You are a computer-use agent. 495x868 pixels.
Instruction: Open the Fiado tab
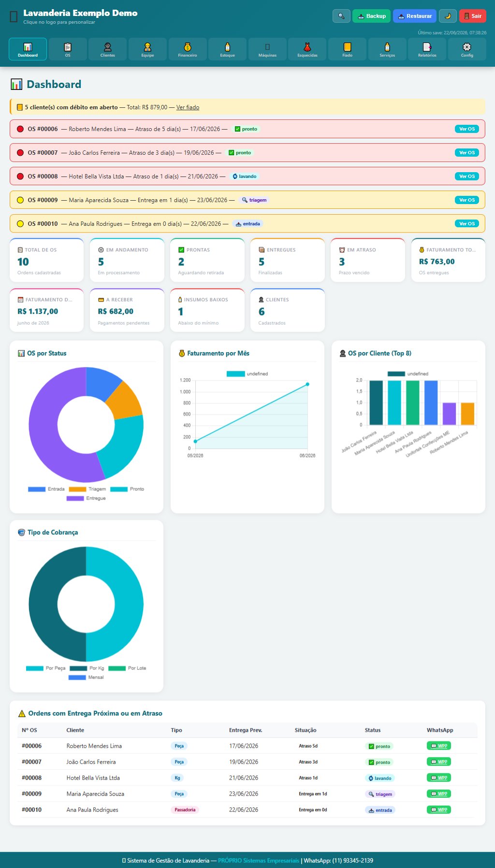(347, 49)
